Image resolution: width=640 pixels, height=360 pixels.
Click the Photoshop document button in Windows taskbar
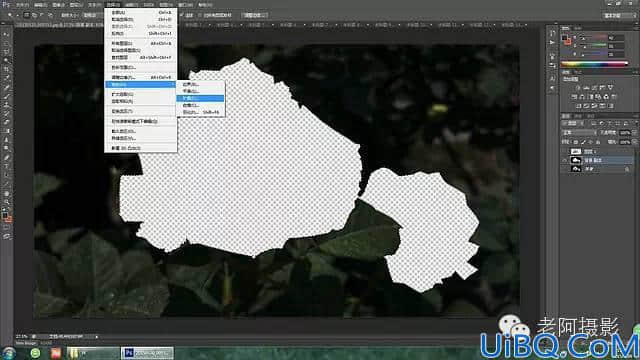tap(147, 353)
